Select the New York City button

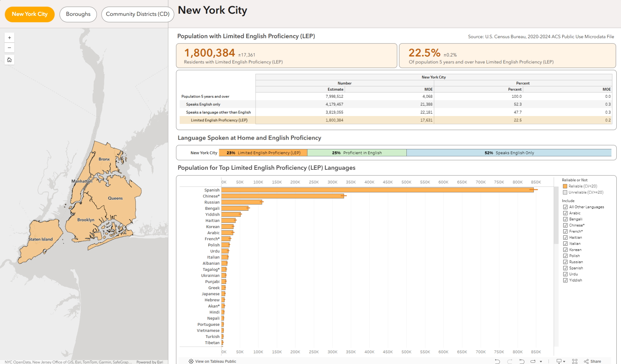point(30,14)
